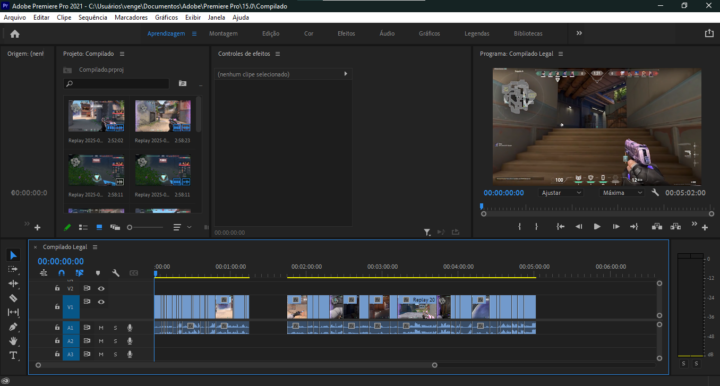Click the Lift button in program monitor
720x386 pixels.
coord(657,226)
